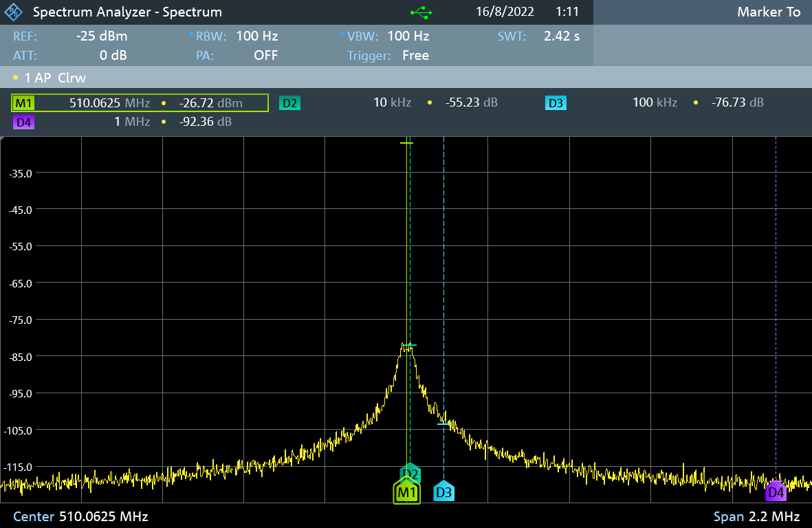812x528 pixels.
Task: Select the purple D4 marker on the graph
Action: 776,492
